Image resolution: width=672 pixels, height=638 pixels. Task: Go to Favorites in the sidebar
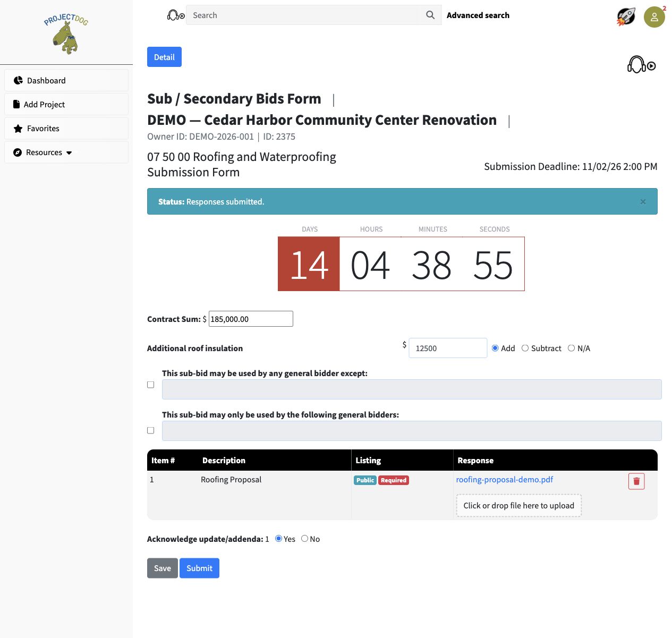[66, 128]
